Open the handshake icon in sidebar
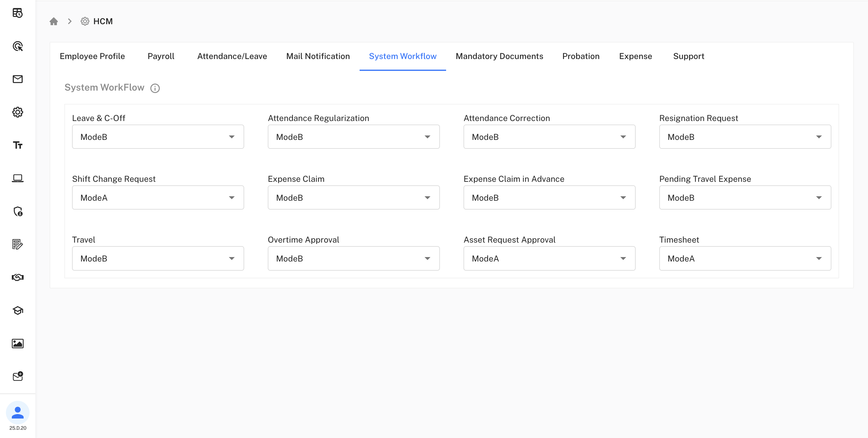The image size is (868, 438). (x=17, y=277)
